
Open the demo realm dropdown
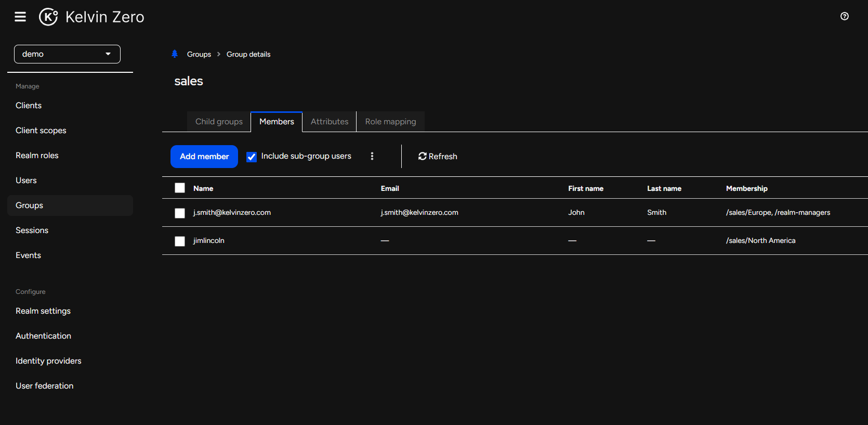tap(67, 54)
